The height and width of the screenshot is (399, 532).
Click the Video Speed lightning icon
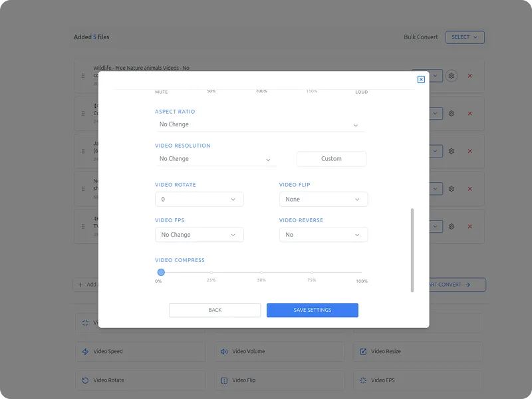pyautogui.click(x=85, y=351)
